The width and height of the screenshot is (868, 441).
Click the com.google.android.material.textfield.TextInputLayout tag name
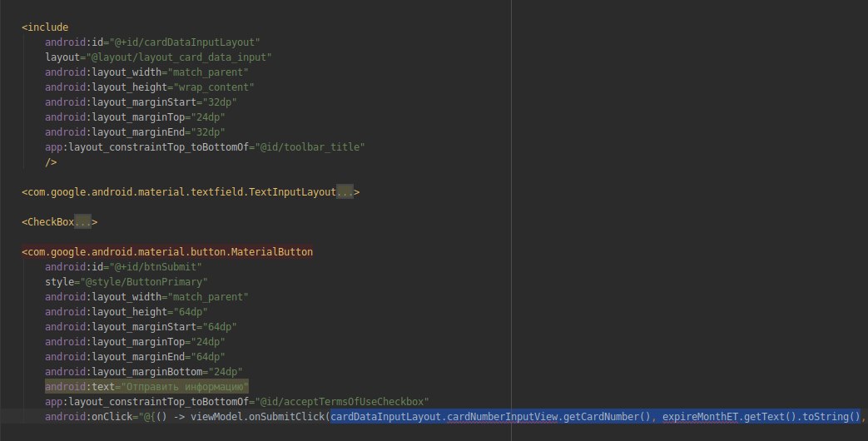[181, 192]
